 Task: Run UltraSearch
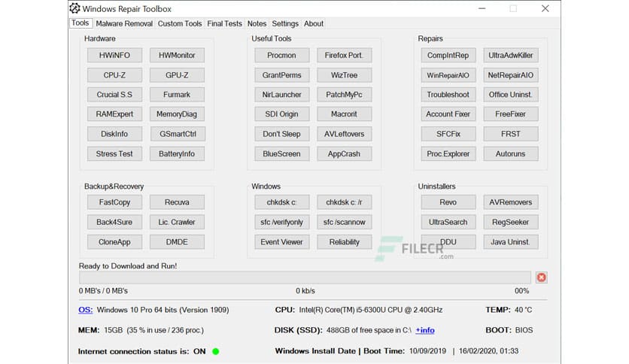448,222
